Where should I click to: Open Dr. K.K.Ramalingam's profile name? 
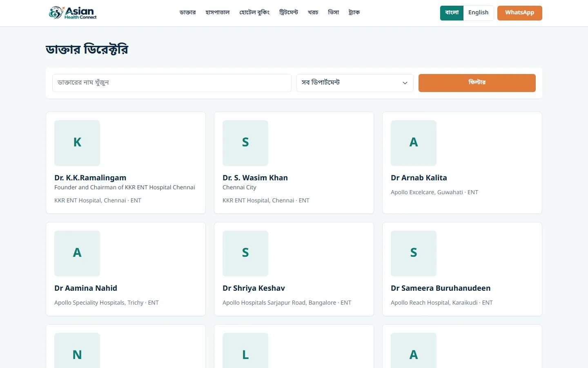click(90, 178)
